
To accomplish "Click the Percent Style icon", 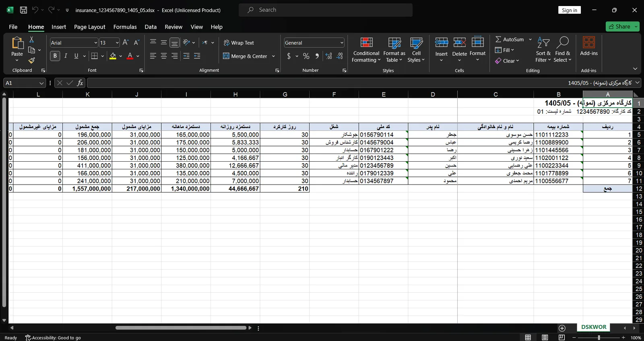I will point(306,56).
